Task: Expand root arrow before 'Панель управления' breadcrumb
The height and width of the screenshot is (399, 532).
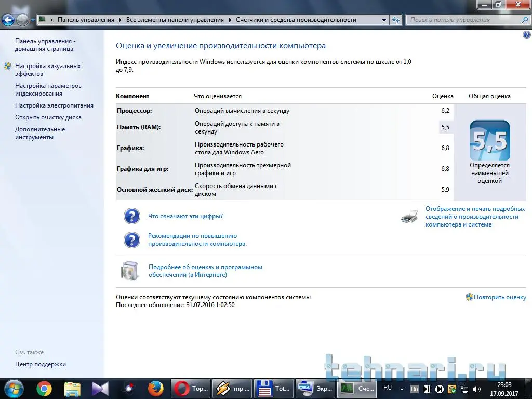Action: (51, 20)
